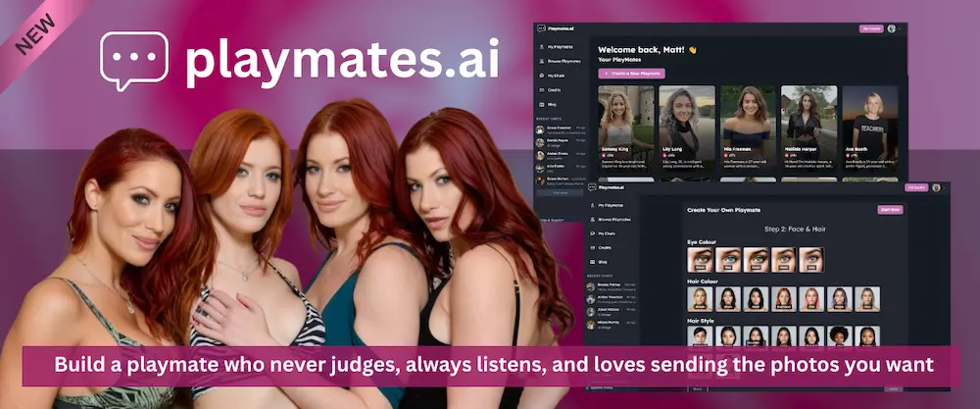This screenshot has height=409, width=980.
Task: Open first recent chat in Create Playmate sidebar
Action: click(x=612, y=287)
